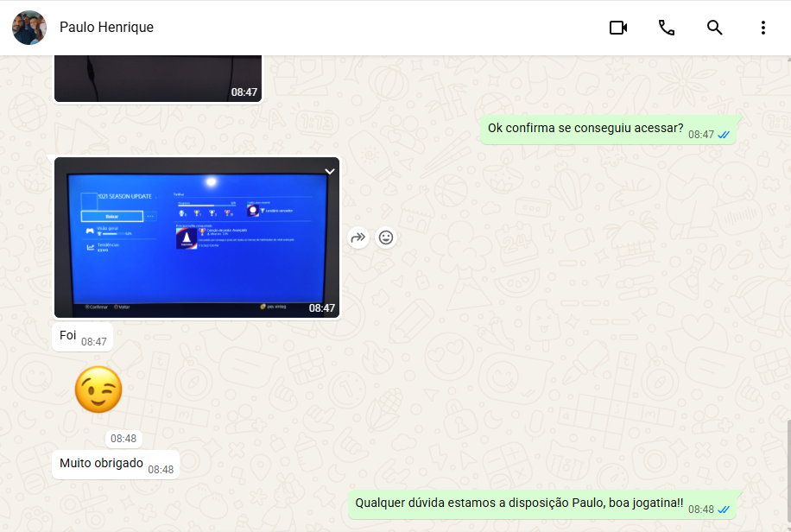Open contact info via Paulo Henrique name
The height and width of the screenshot is (532, 791).
[106, 28]
